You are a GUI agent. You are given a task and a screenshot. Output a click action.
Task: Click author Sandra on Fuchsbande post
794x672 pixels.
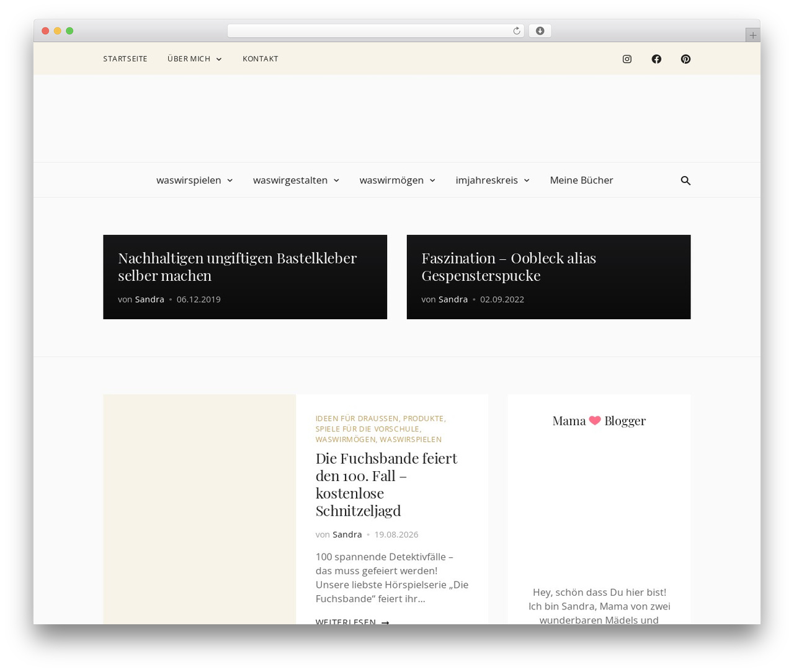[x=347, y=534]
